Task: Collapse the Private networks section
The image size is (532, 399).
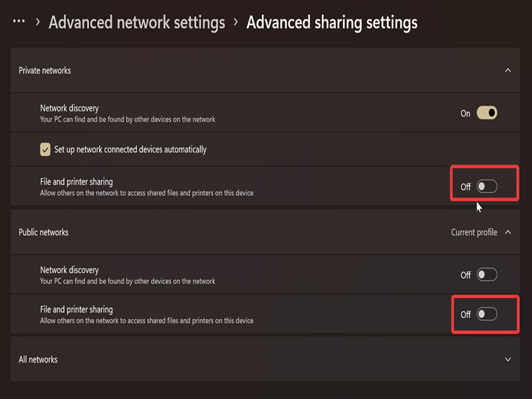Action: point(507,70)
